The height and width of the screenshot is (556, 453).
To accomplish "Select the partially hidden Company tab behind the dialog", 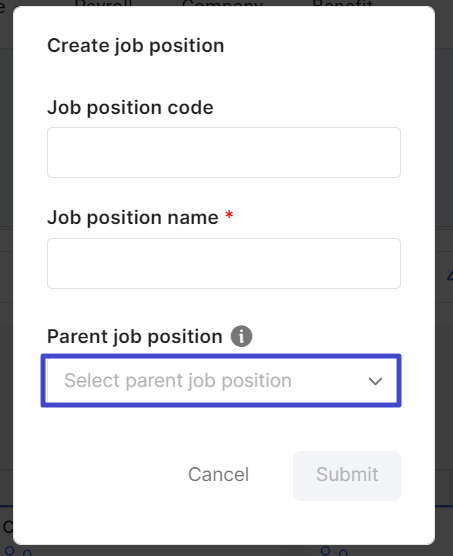I will (223, 3).
